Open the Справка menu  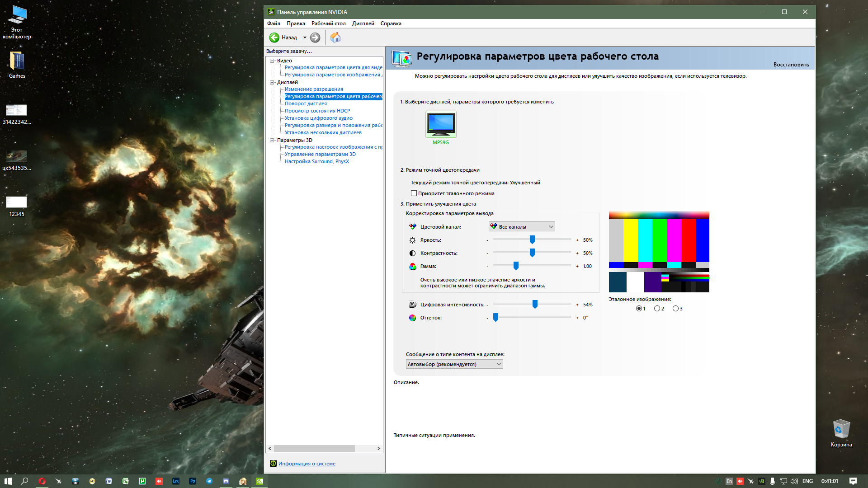click(x=391, y=23)
